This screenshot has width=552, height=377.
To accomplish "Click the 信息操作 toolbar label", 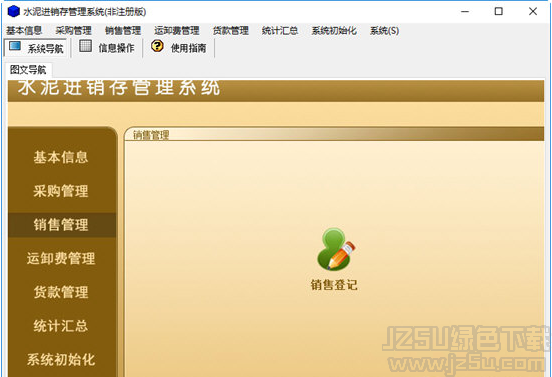I will 117,48.
